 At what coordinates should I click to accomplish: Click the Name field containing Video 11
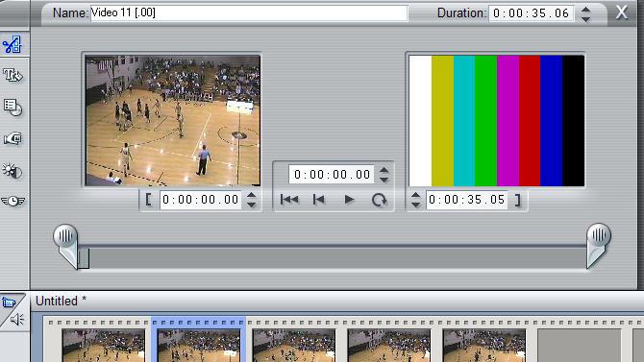[x=249, y=12]
